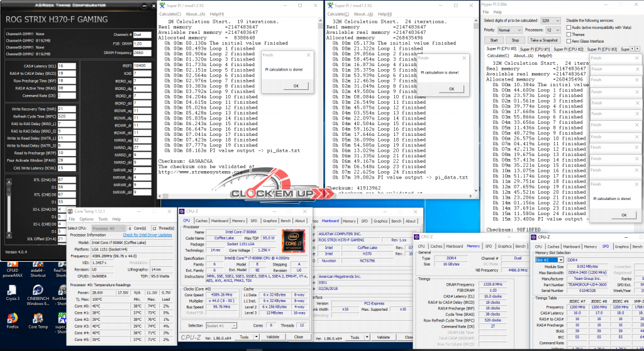Enable the Audio service checkbox in Hyper PI
Viewport: 644px width, 351px height.
(x=569, y=28)
